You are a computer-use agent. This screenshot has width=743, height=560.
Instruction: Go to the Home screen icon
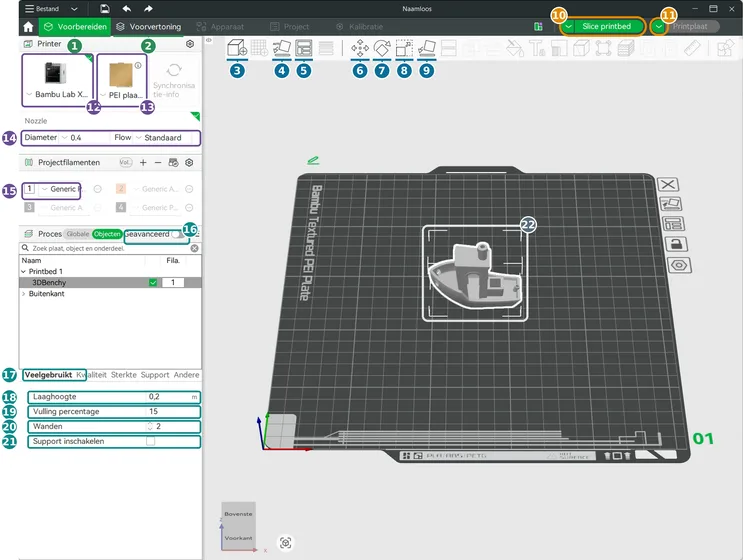(x=28, y=27)
